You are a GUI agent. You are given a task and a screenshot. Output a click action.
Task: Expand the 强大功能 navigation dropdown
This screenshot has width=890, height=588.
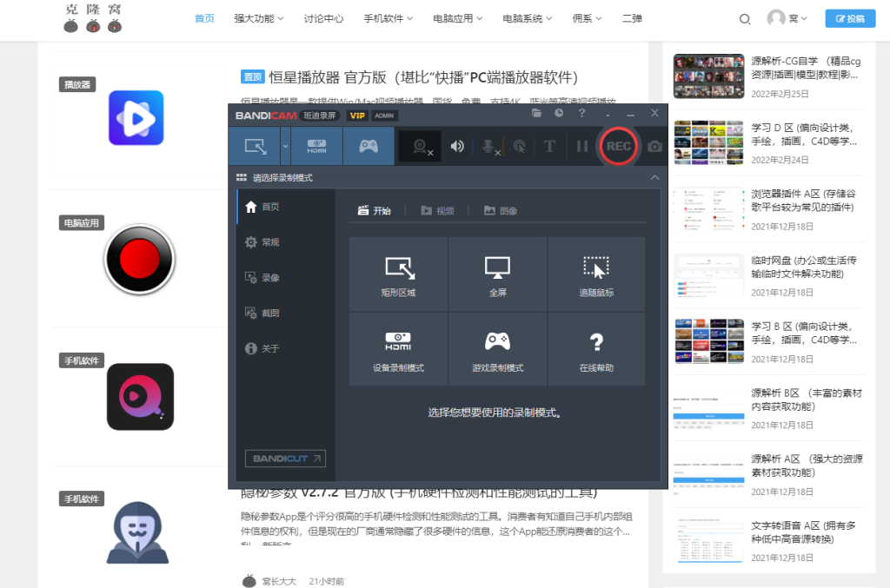click(x=259, y=19)
